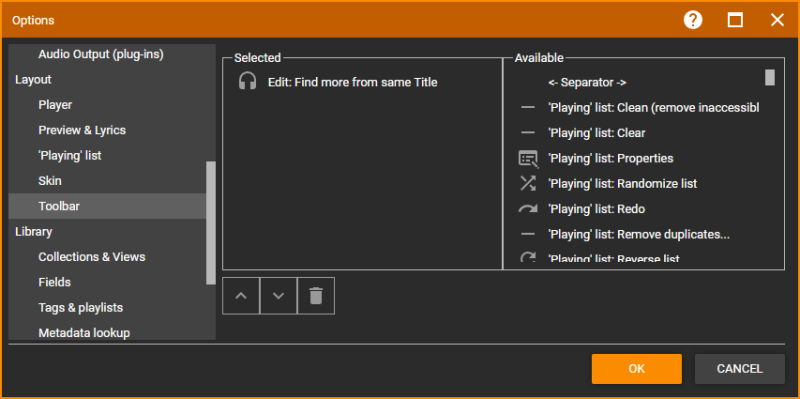The width and height of the screenshot is (800, 399).
Task: Click the dash icon beside 'Playing' list: Clear
Action: tap(528, 133)
